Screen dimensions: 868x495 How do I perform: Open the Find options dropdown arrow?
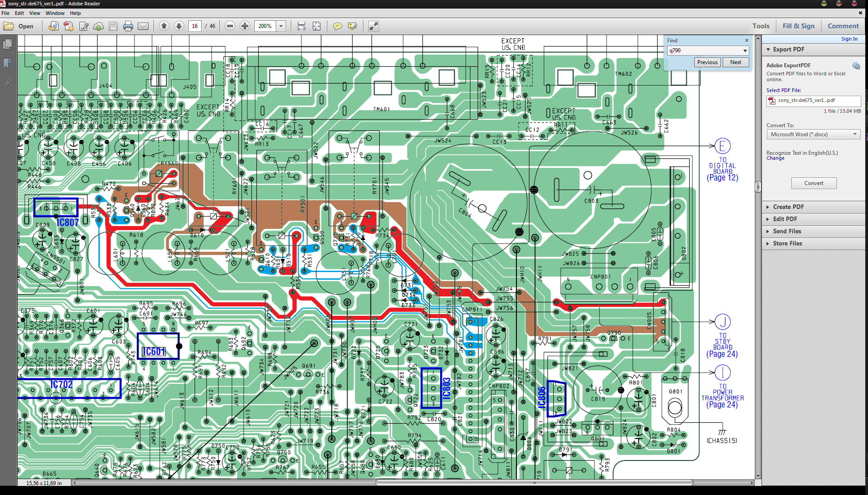745,51
